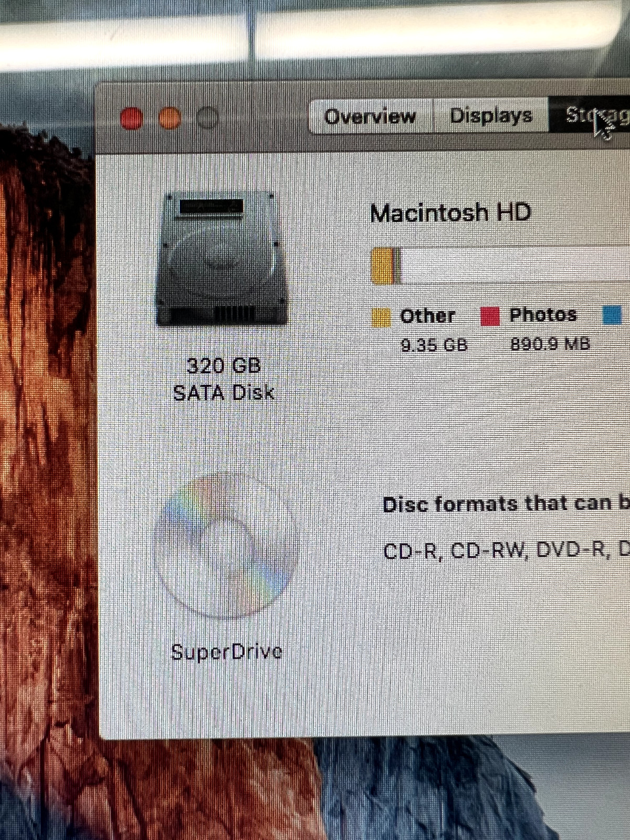Switch to the Overview tab
The height and width of the screenshot is (840, 630).
[x=370, y=116]
